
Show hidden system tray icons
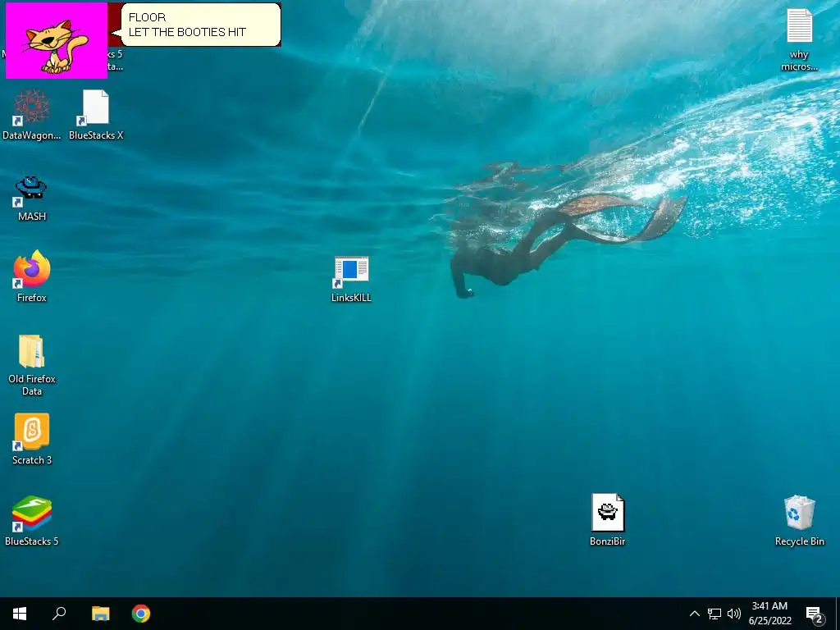click(x=694, y=614)
